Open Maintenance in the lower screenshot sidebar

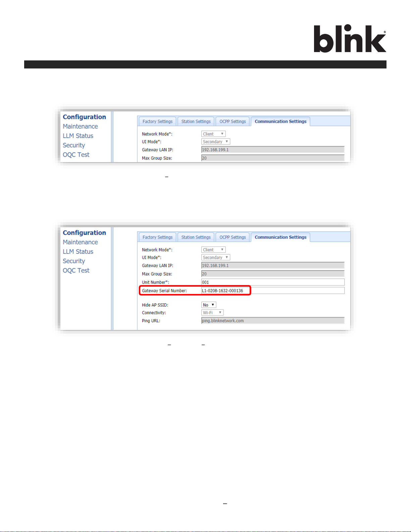[x=80, y=242]
